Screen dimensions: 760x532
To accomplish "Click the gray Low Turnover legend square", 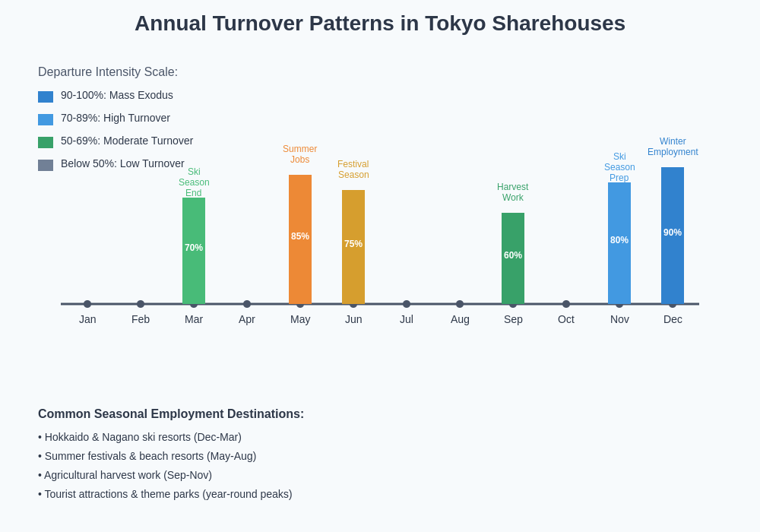I will 46,165.
